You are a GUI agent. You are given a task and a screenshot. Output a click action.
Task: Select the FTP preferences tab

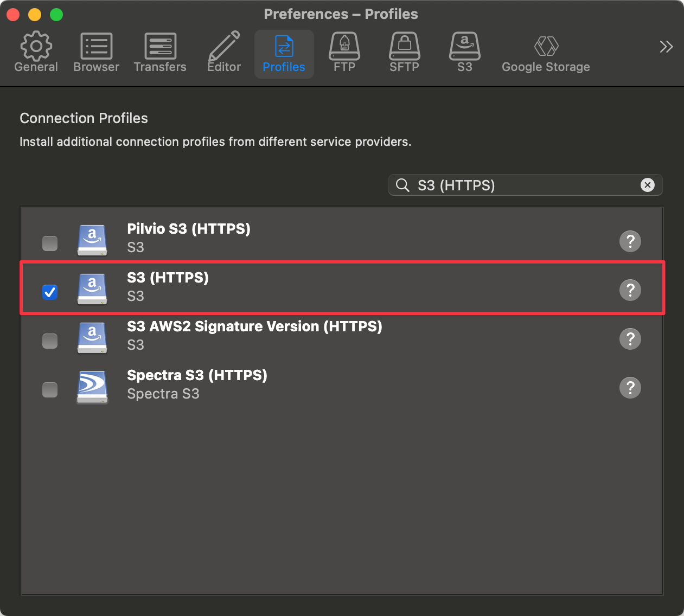[x=344, y=52]
